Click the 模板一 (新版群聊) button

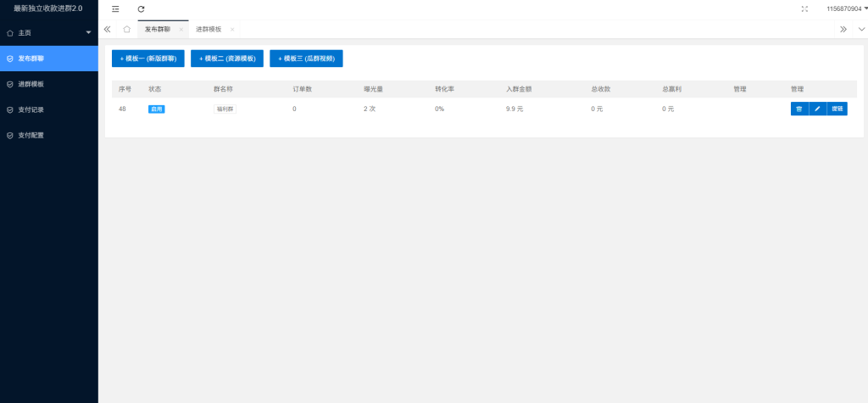coord(147,59)
